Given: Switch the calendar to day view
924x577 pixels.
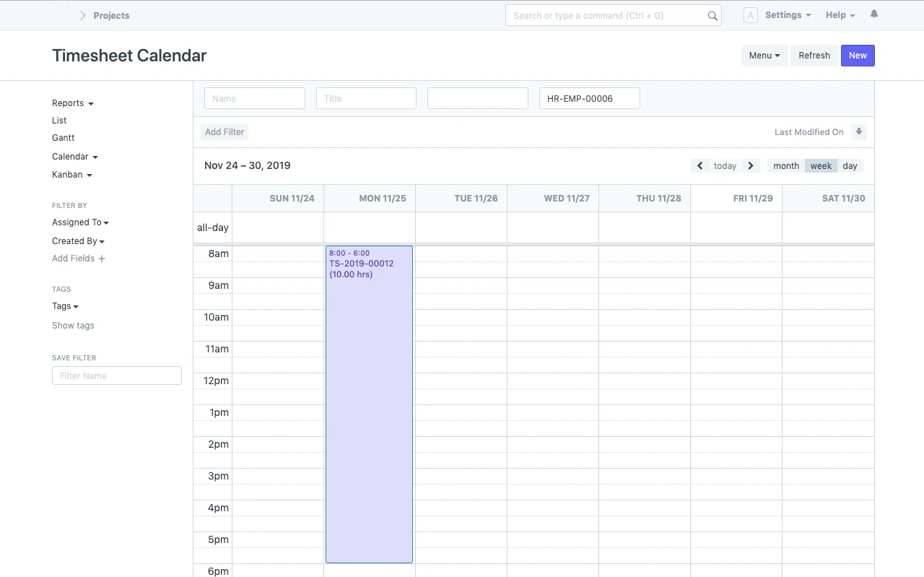Looking at the screenshot, I should 850,165.
